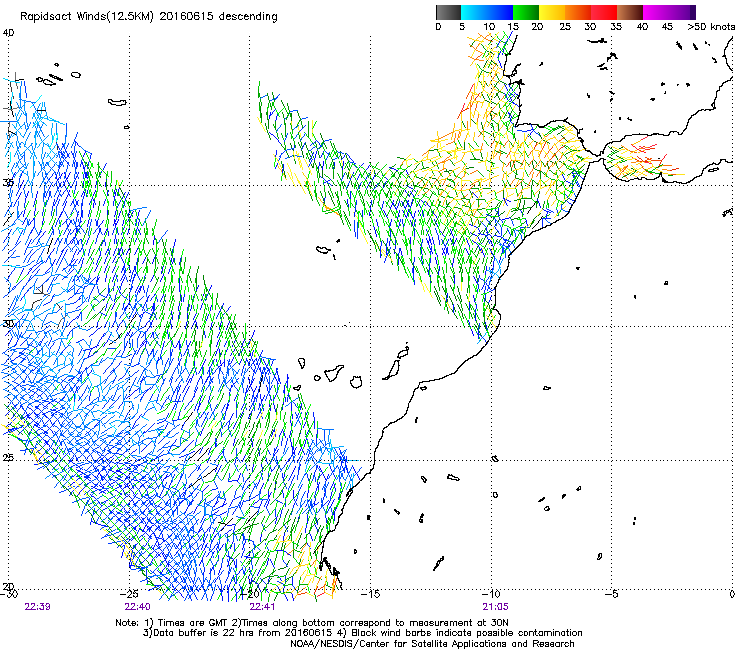Viewport: 740px width, 650px height.
Task: Click the purple time label 22:41
Action: pos(262,607)
